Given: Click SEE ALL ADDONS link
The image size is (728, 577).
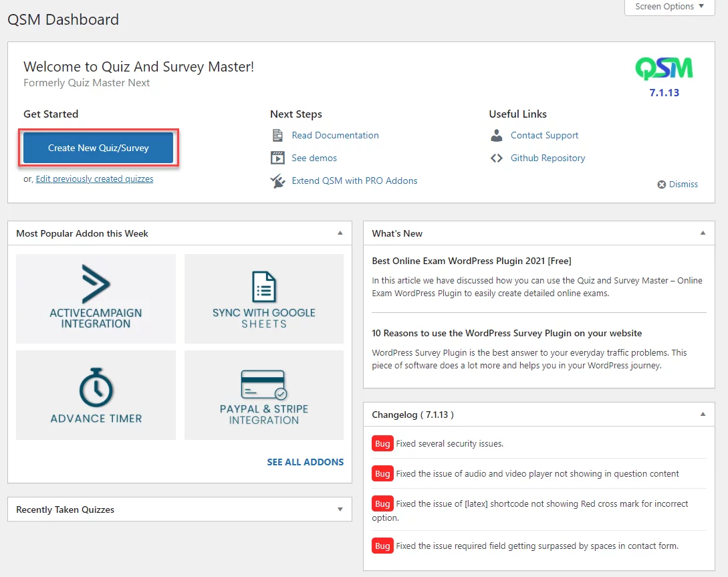Looking at the screenshot, I should click(x=306, y=462).
